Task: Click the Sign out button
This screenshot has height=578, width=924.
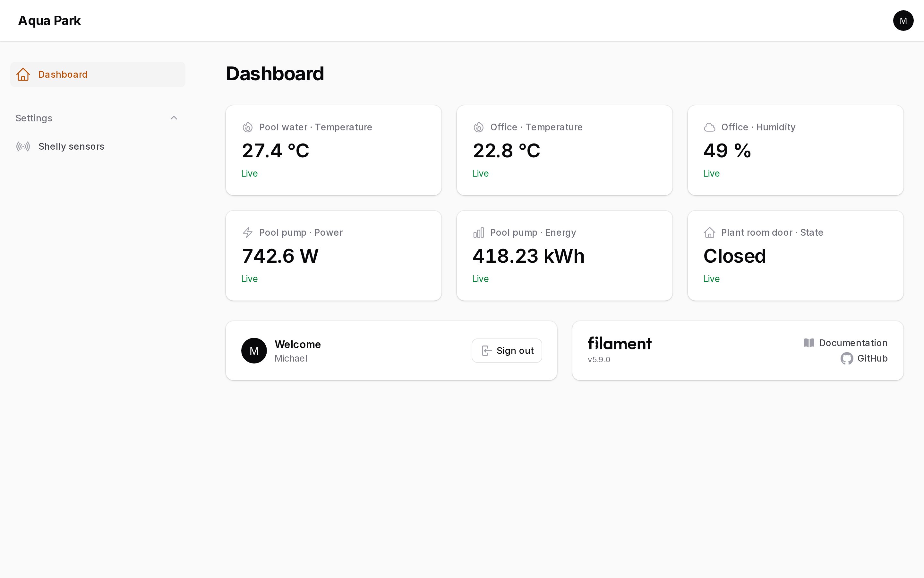Action: (507, 351)
